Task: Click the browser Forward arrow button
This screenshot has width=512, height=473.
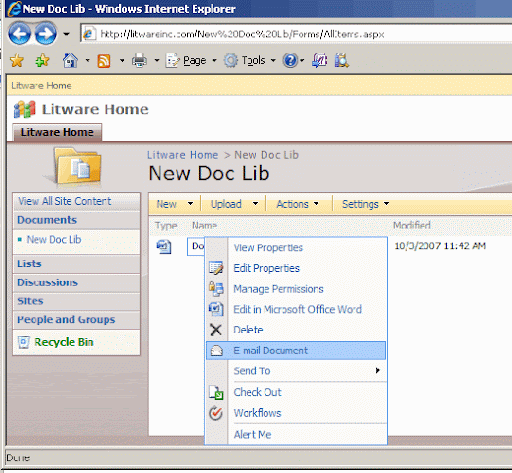Action: [x=46, y=33]
